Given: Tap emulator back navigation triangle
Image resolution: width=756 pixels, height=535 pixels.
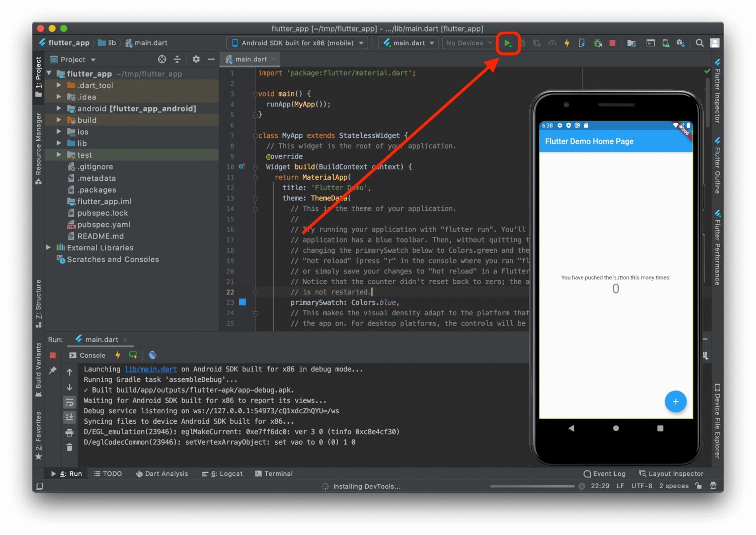Looking at the screenshot, I should click(571, 429).
